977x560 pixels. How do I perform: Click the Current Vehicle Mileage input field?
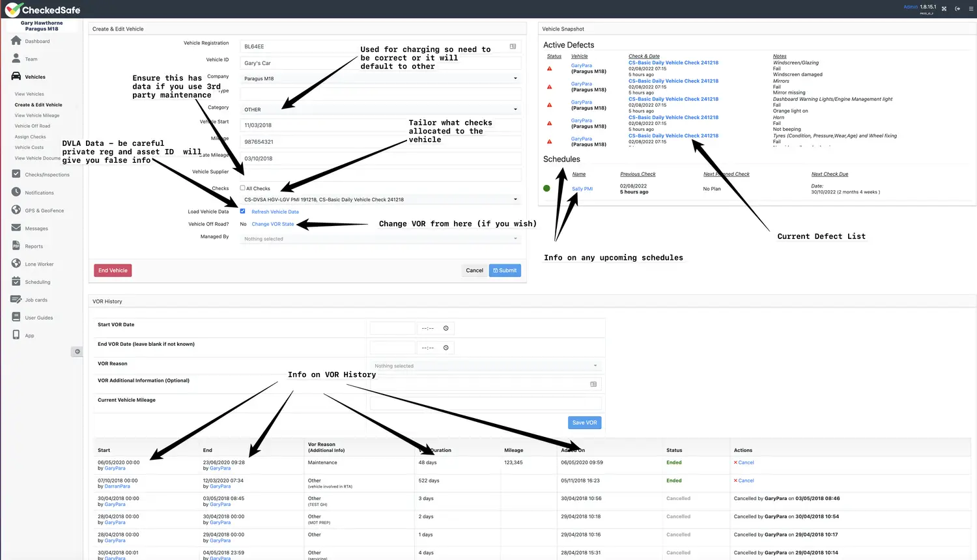point(485,403)
